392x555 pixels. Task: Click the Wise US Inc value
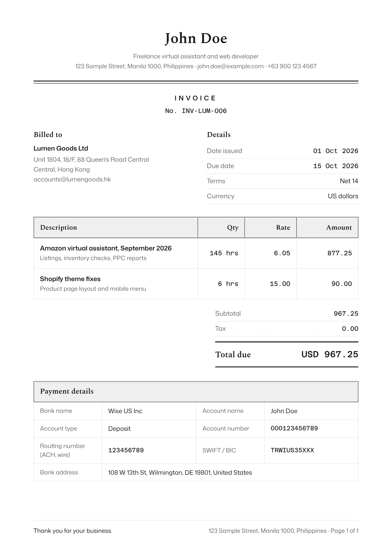(x=125, y=411)
